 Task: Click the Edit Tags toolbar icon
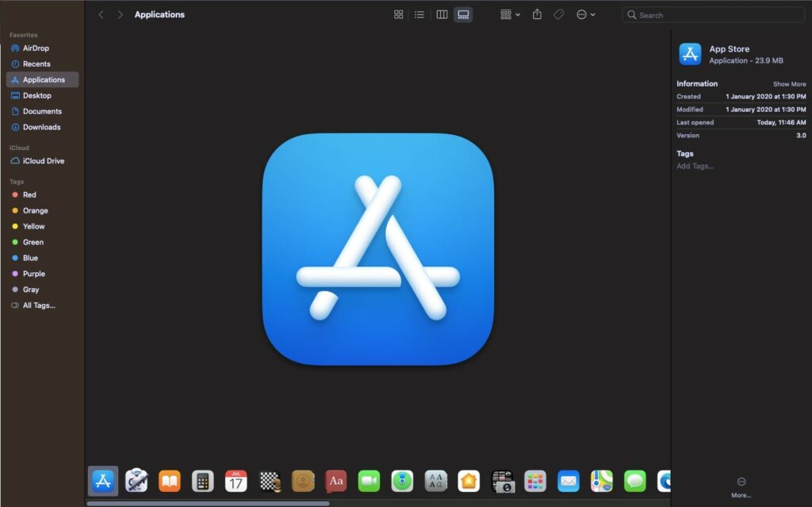558,14
